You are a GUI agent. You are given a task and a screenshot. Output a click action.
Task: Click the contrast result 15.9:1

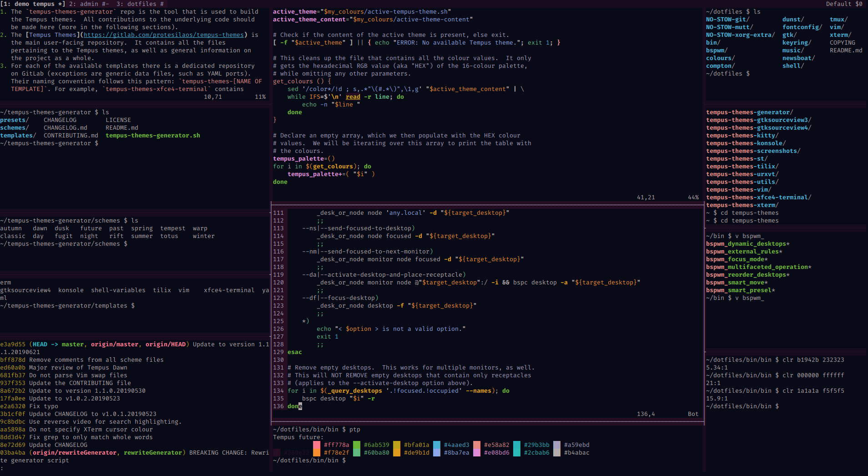click(717, 399)
